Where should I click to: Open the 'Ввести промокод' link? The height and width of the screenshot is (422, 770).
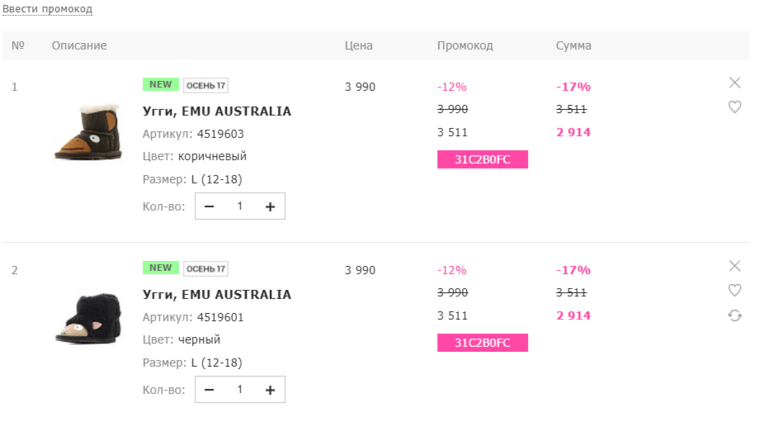[x=47, y=9]
